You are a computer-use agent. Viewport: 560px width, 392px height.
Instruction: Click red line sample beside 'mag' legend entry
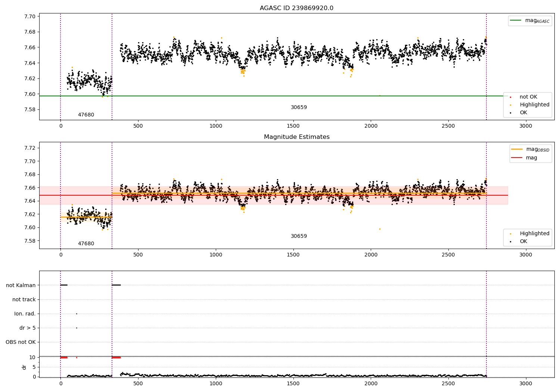(x=517, y=158)
